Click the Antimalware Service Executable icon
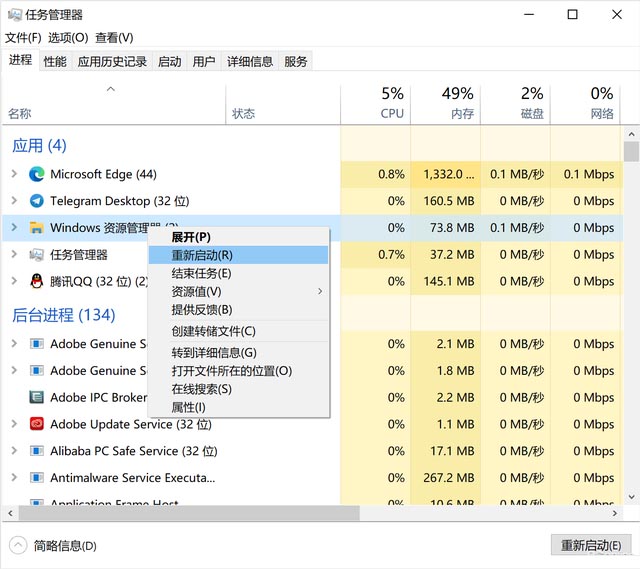Viewport: 640px width, 569px height. click(37, 478)
